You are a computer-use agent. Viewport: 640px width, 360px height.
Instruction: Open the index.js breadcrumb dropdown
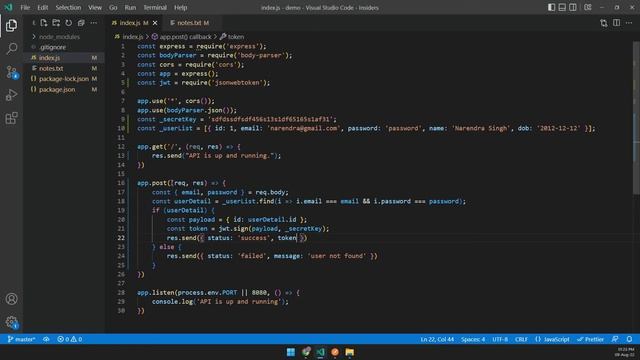click(129, 37)
